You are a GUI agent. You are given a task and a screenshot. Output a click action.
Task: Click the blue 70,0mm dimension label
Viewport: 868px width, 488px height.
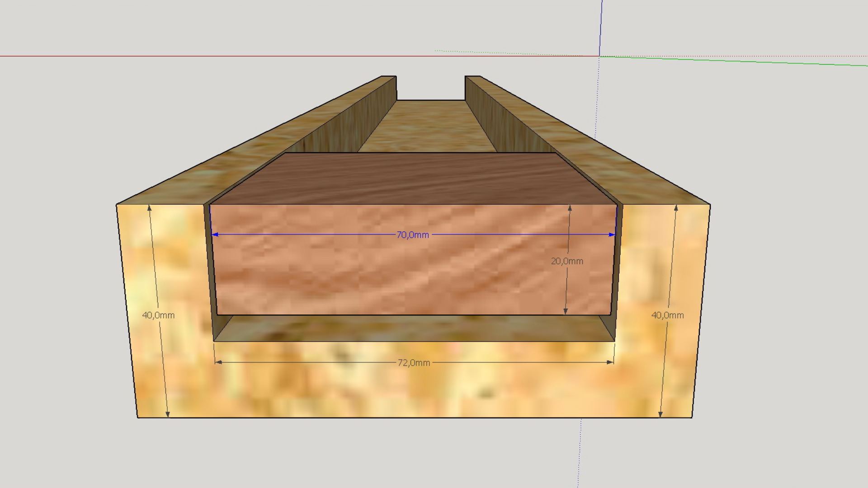click(x=412, y=235)
